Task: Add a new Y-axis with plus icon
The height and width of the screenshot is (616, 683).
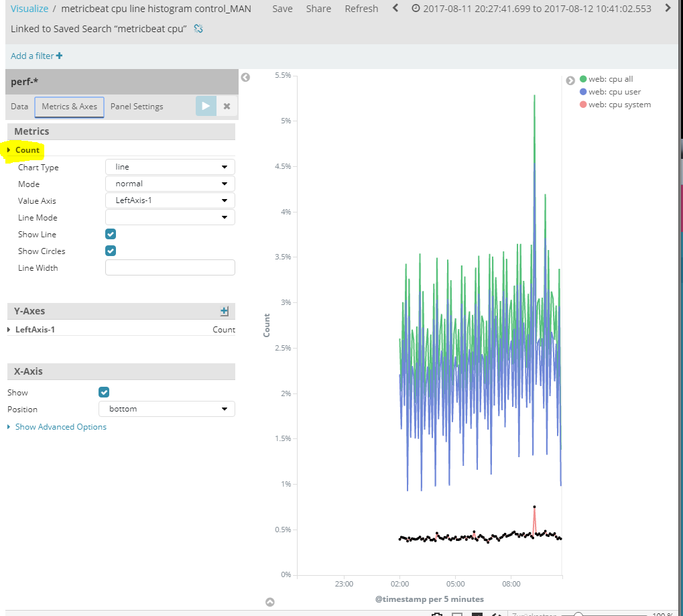Action: (225, 311)
